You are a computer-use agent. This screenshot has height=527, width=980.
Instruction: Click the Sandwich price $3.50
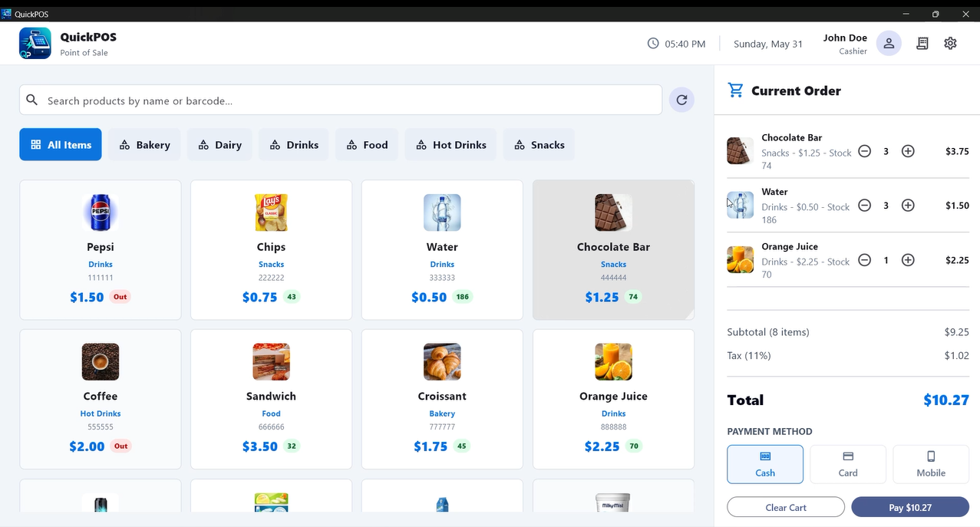click(x=260, y=446)
